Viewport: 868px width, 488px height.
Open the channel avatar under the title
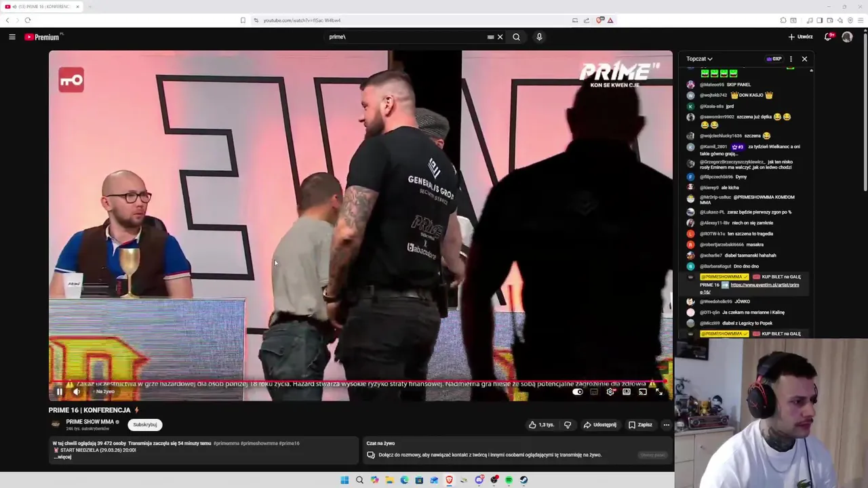coord(56,424)
